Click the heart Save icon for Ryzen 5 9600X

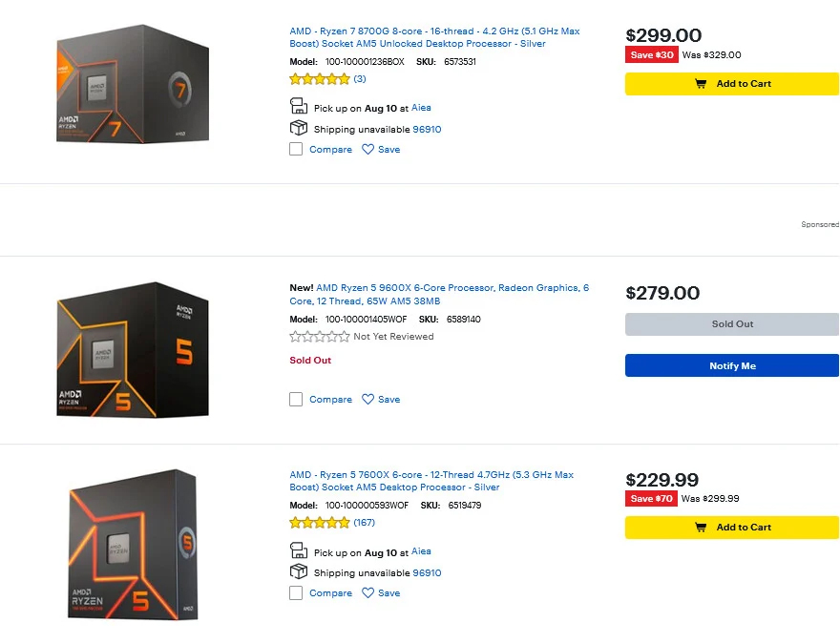[x=367, y=400]
